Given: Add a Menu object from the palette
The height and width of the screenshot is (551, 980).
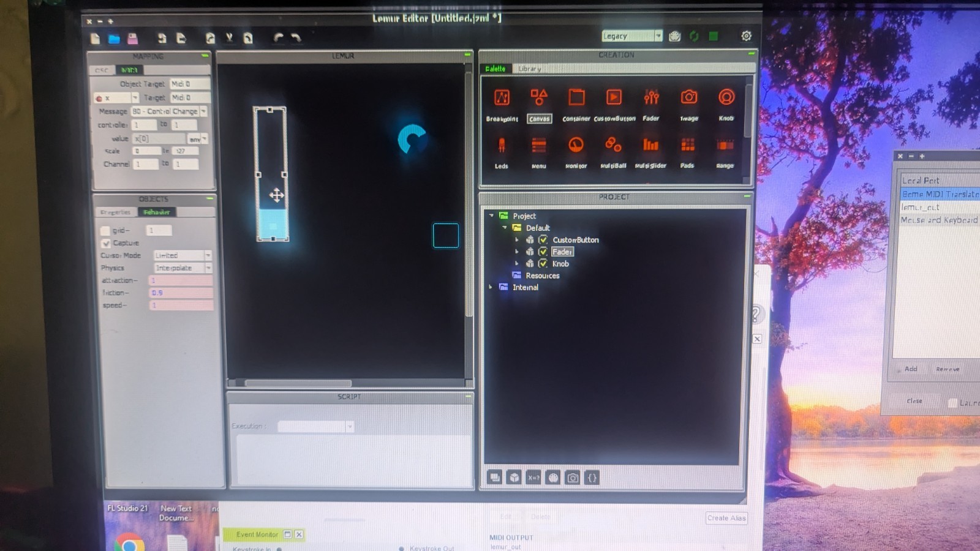Looking at the screenshot, I should [539, 152].
